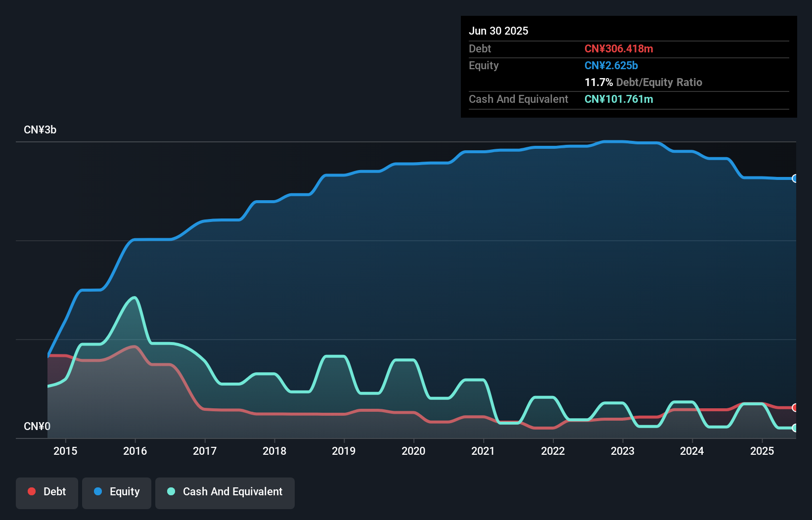The height and width of the screenshot is (520, 812).
Task: Click the 2023 x-axis label
Action: pos(622,451)
